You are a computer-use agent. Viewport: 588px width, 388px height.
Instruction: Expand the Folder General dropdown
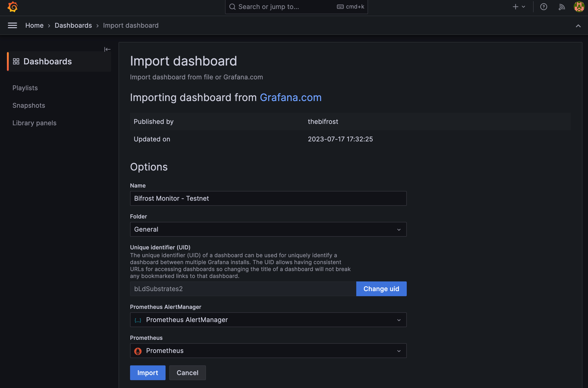(268, 229)
